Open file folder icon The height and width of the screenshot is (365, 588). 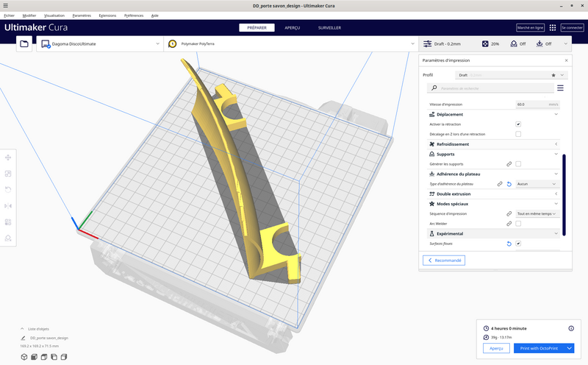click(x=24, y=44)
